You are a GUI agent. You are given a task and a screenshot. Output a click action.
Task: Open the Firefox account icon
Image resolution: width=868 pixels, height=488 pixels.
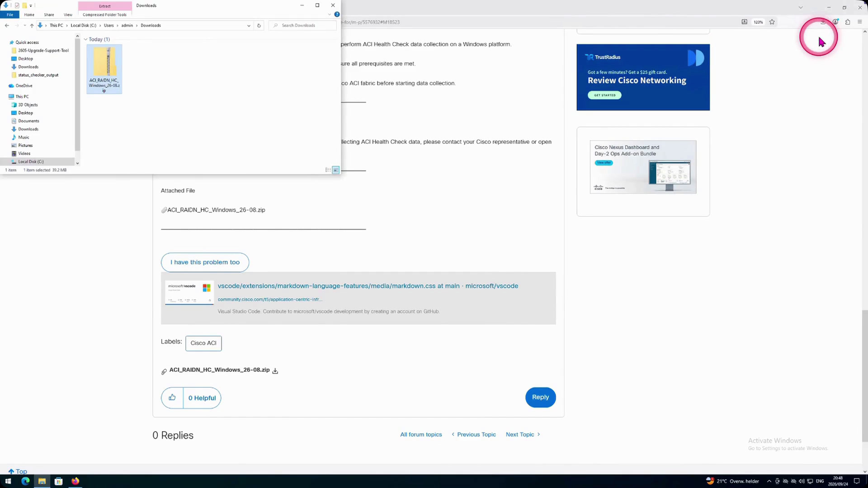[x=835, y=22]
